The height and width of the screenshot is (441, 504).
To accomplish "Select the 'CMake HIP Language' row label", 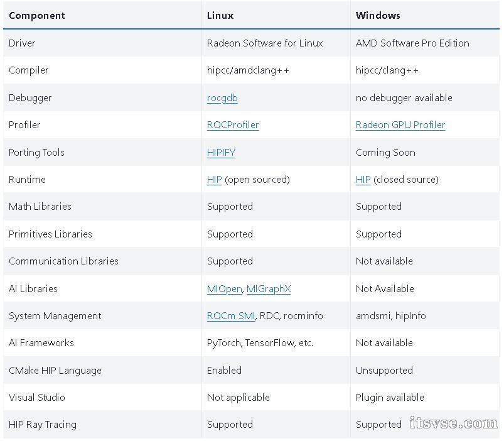I will pyautogui.click(x=55, y=370).
